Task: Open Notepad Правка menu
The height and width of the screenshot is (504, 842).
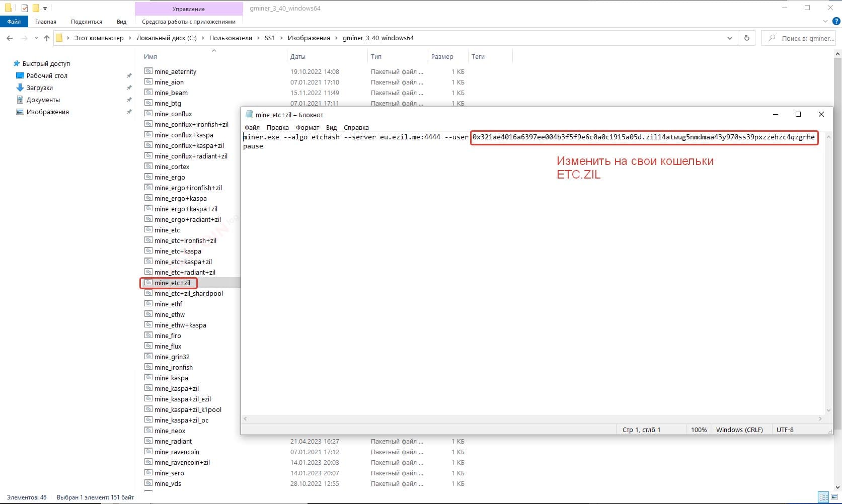Action: (278, 127)
